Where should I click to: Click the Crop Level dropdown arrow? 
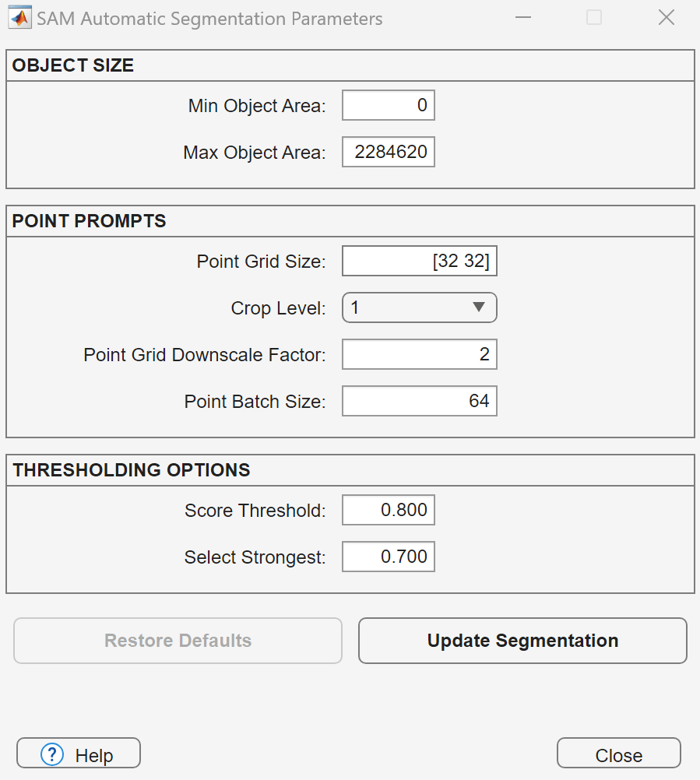pyautogui.click(x=479, y=307)
